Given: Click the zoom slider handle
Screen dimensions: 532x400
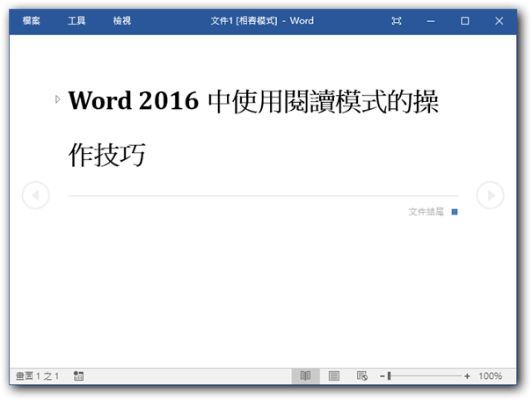Looking at the screenshot, I should tap(390, 376).
